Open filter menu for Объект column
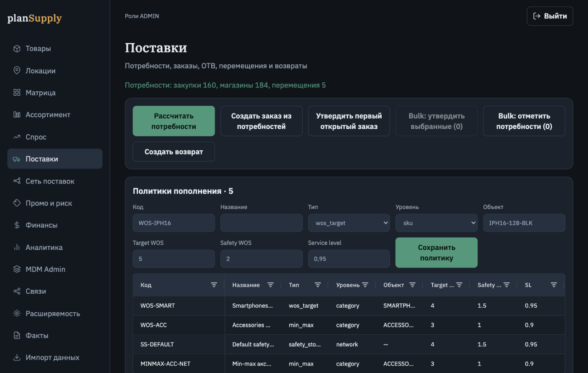This screenshot has height=373, width=588. (x=413, y=285)
